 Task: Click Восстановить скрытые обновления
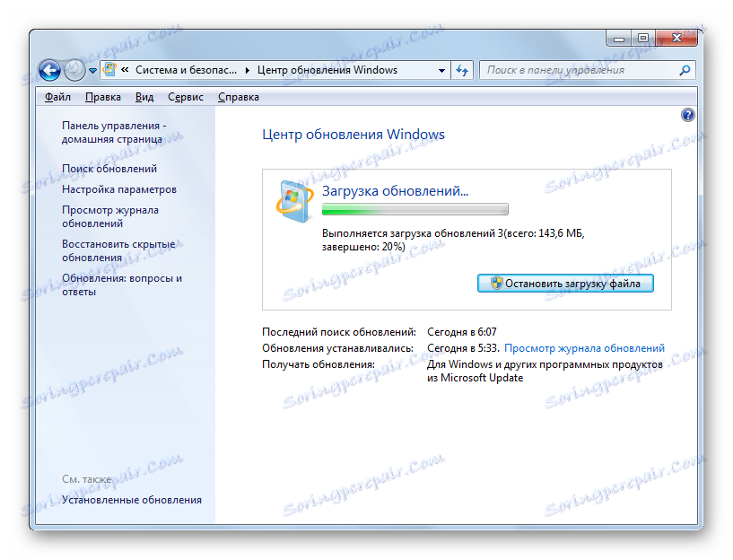click(118, 251)
